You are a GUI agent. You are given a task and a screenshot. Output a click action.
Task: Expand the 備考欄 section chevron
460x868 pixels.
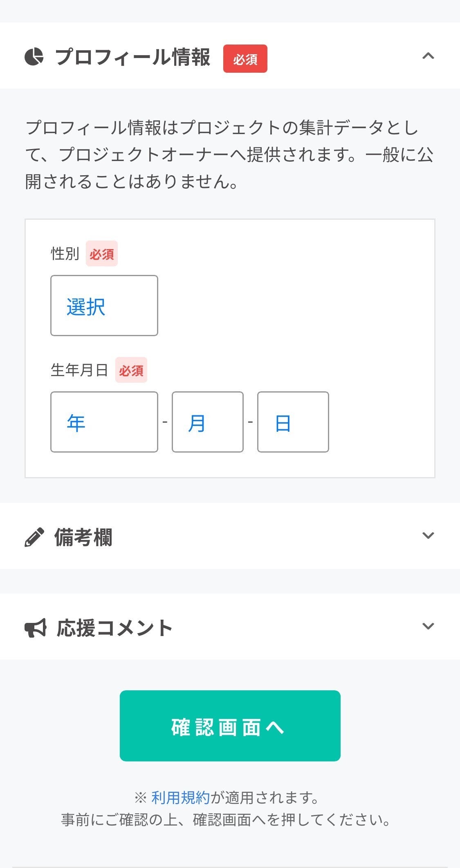click(428, 536)
